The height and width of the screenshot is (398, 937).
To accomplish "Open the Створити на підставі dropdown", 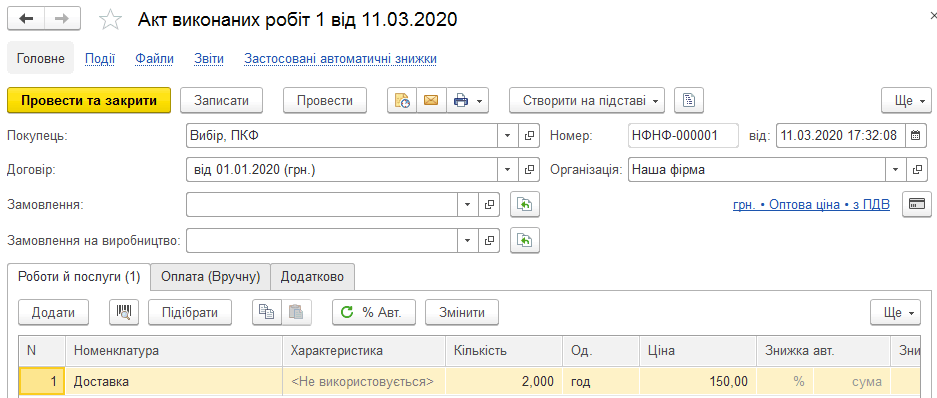I will point(587,100).
